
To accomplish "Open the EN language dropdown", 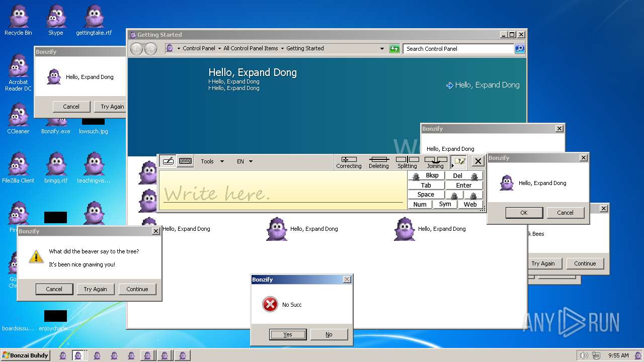I will [245, 161].
